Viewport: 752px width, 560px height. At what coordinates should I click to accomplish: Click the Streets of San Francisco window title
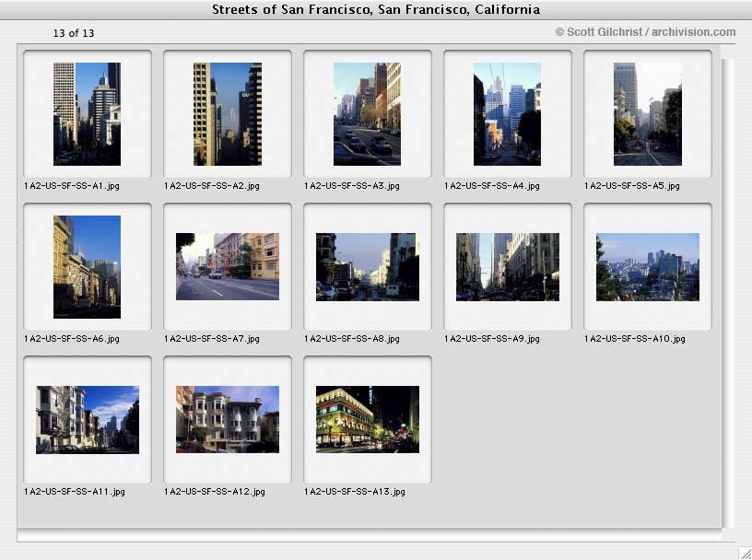pyautogui.click(x=376, y=9)
